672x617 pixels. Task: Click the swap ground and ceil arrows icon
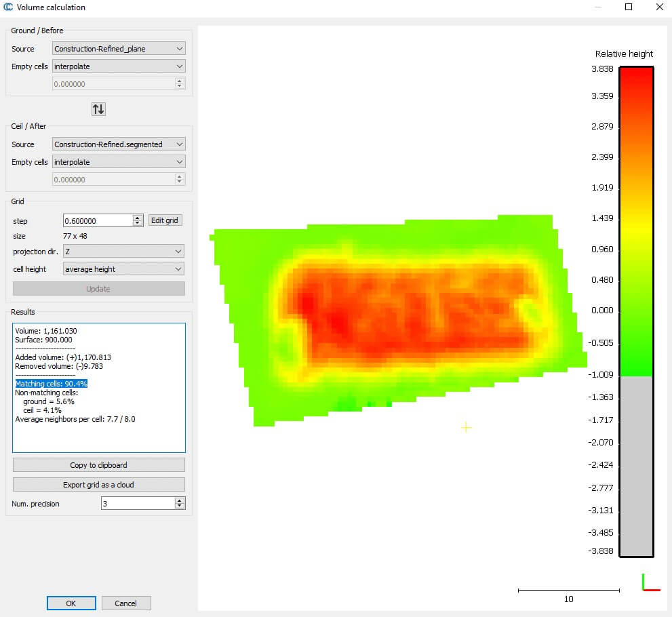[x=98, y=109]
